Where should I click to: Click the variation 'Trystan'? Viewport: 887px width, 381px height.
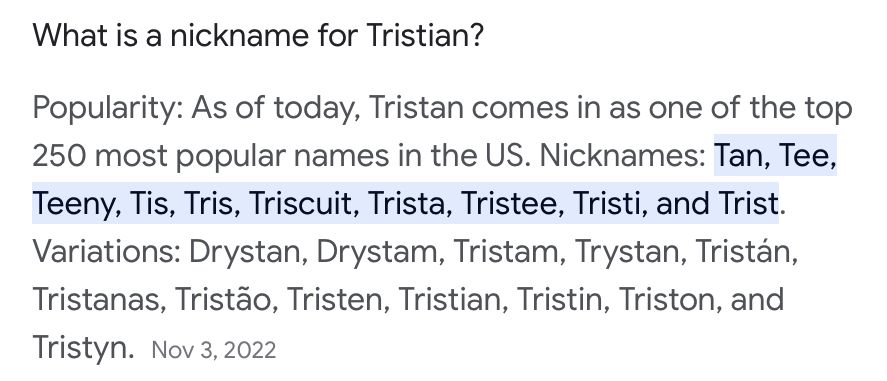click(627, 254)
